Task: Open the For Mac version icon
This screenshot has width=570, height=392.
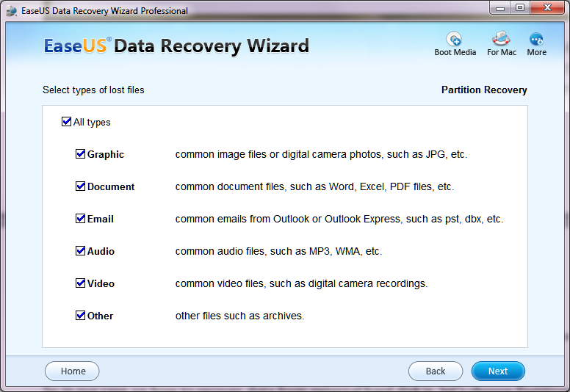Action: click(501, 44)
